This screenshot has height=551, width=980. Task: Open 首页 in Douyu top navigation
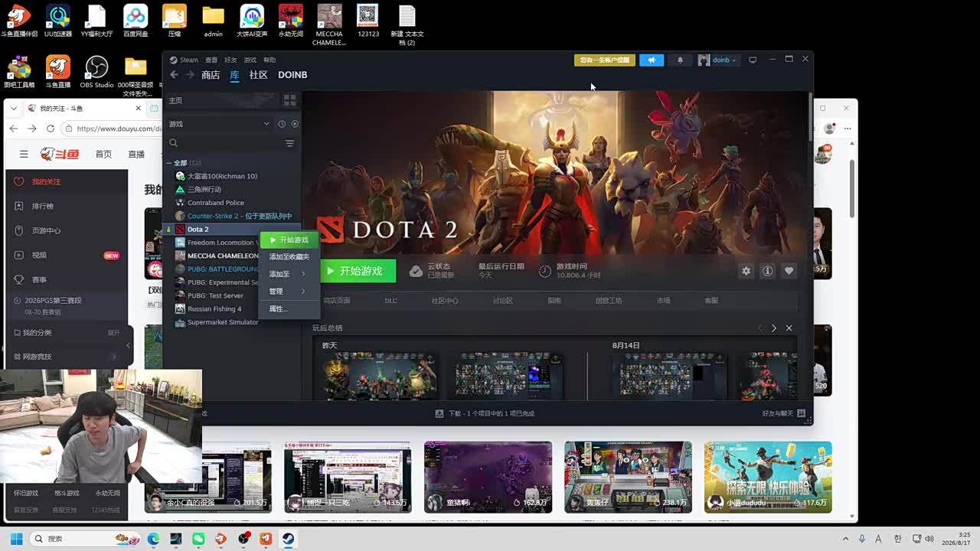tap(103, 154)
